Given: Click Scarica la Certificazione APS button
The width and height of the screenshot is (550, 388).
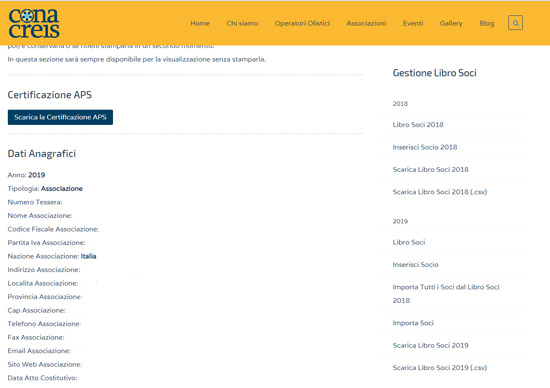Looking at the screenshot, I should pyautogui.click(x=60, y=117).
